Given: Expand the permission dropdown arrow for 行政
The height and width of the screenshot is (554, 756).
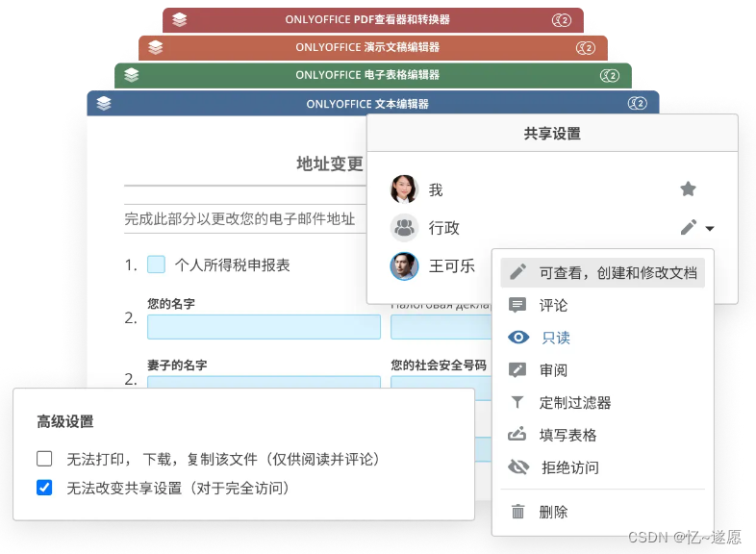Looking at the screenshot, I should point(710,229).
